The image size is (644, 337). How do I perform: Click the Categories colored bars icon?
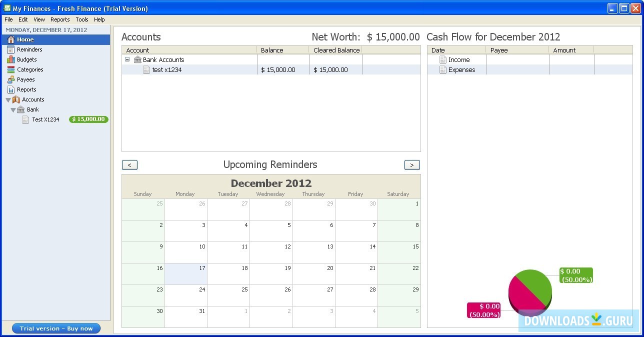pyautogui.click(x=11, y=69)
